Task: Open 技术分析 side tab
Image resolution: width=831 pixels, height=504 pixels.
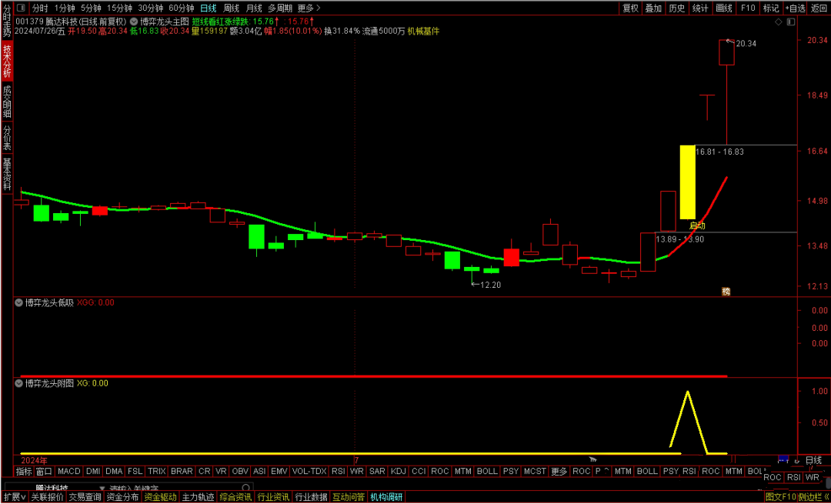Action: 7,62
